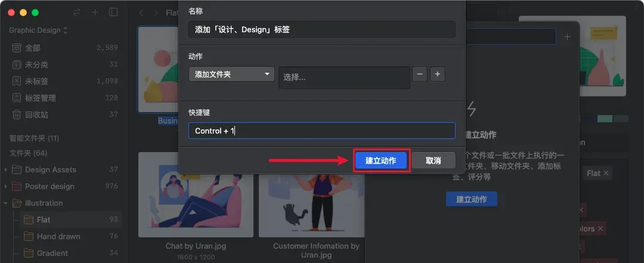Click the plus icon in actions popup
Image resolution: width=644 pixels, height=263 pixels.
(567, 37)
